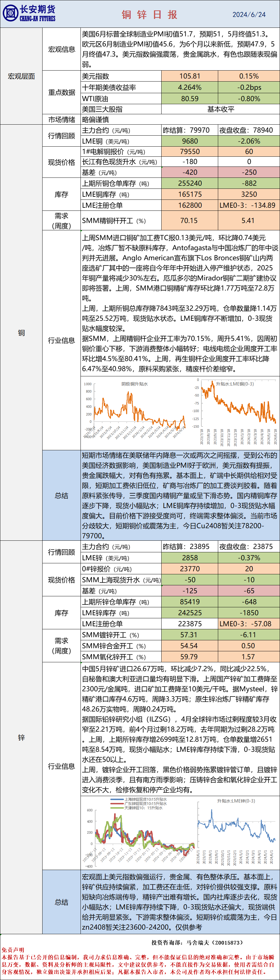Click zinc night close 夜盘收盘：23875
The height and width of the screenshot is (980, 280).
[x=249, y=547]
